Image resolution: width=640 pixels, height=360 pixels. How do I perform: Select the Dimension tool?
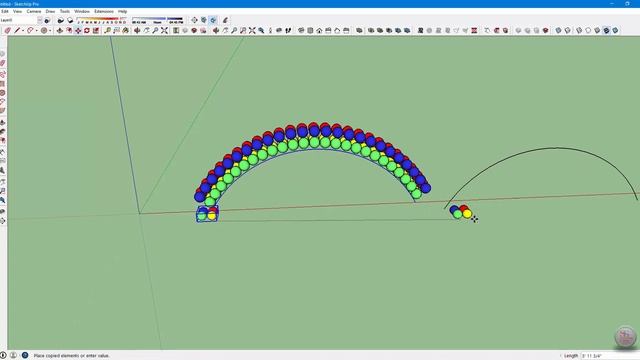116,30
